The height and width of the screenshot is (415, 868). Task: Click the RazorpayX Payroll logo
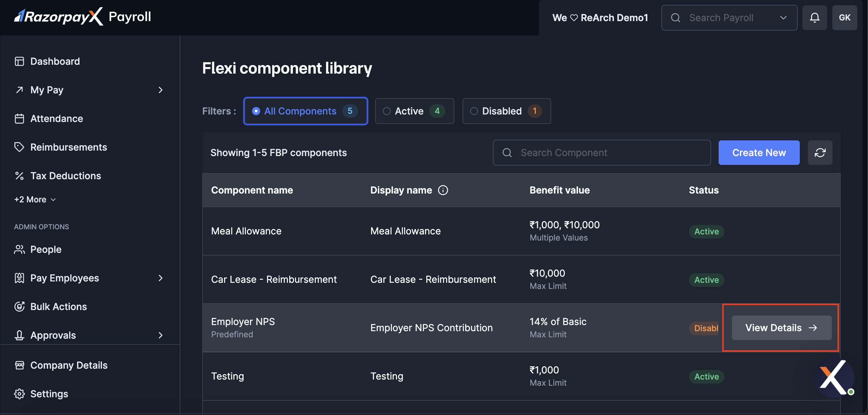click(x=83, y=16)
